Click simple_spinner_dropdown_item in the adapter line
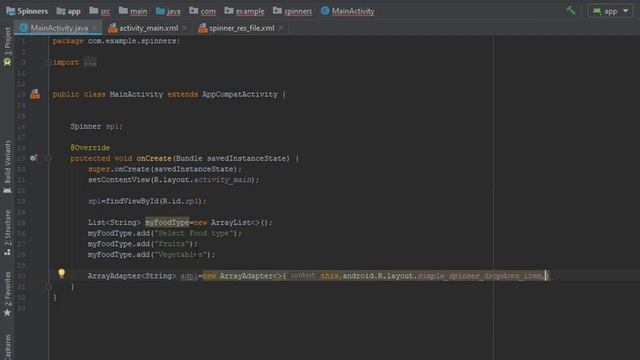 coord(480,276)
